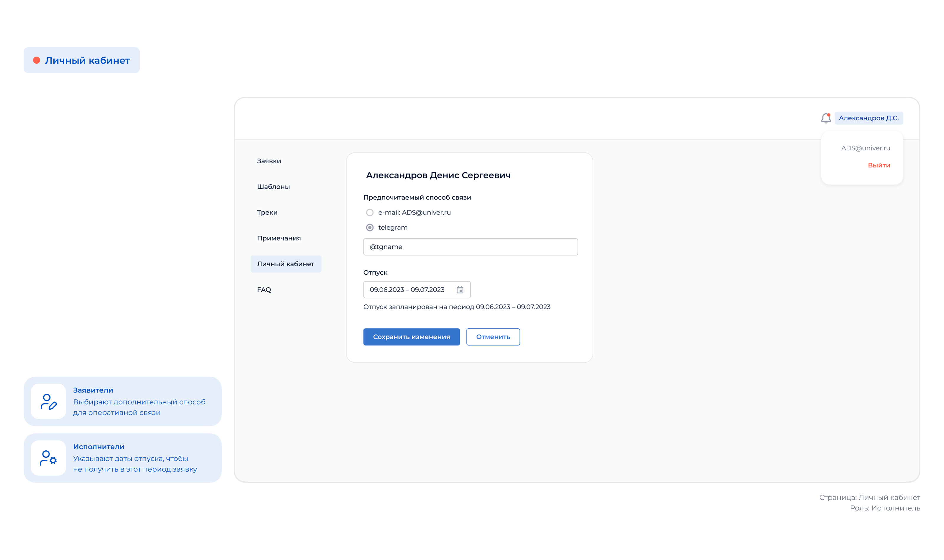This screenshot has height=560, width=944.
Task: Open the Александров Д.С. user menu
Action: [869, 118]
